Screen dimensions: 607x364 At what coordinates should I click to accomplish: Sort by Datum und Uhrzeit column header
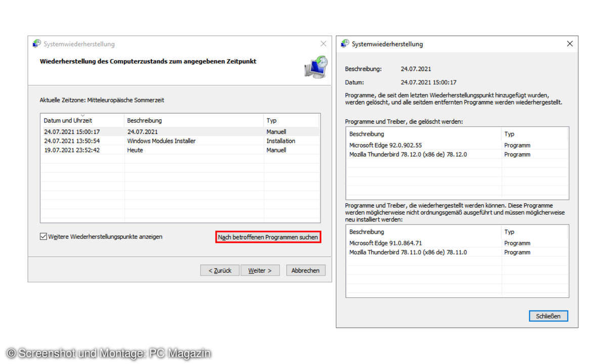(82, 120)
